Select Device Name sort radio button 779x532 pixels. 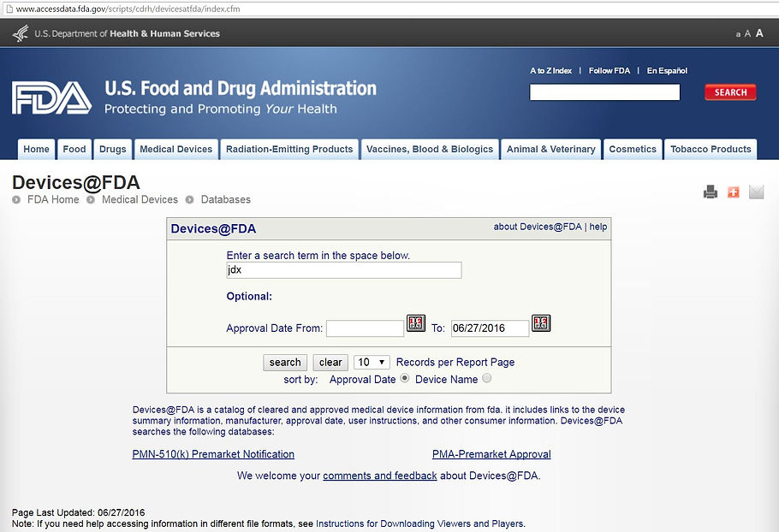point(487,378)
